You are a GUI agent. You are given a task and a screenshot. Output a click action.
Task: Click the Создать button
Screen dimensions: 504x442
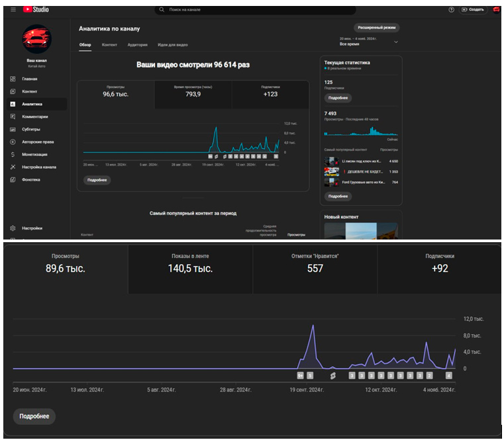pos(473,10)
